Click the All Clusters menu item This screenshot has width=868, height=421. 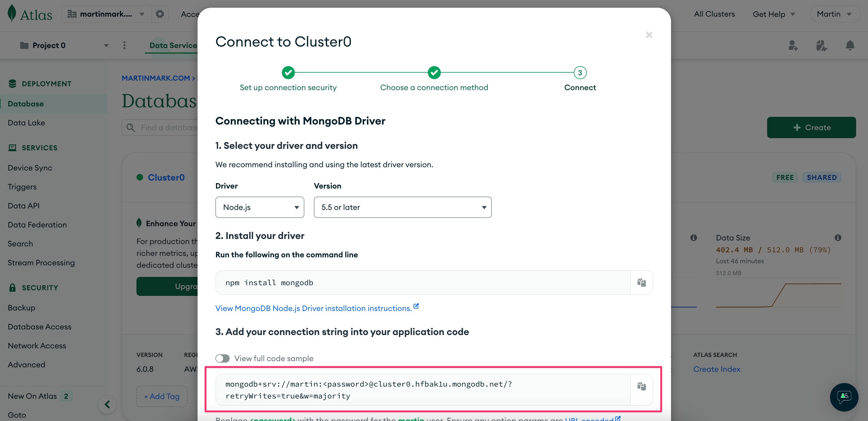tap(715, 14)
